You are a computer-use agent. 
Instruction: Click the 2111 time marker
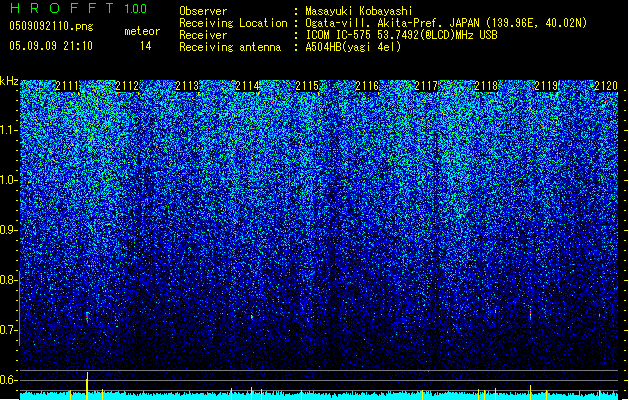click(x=67, y=86)
